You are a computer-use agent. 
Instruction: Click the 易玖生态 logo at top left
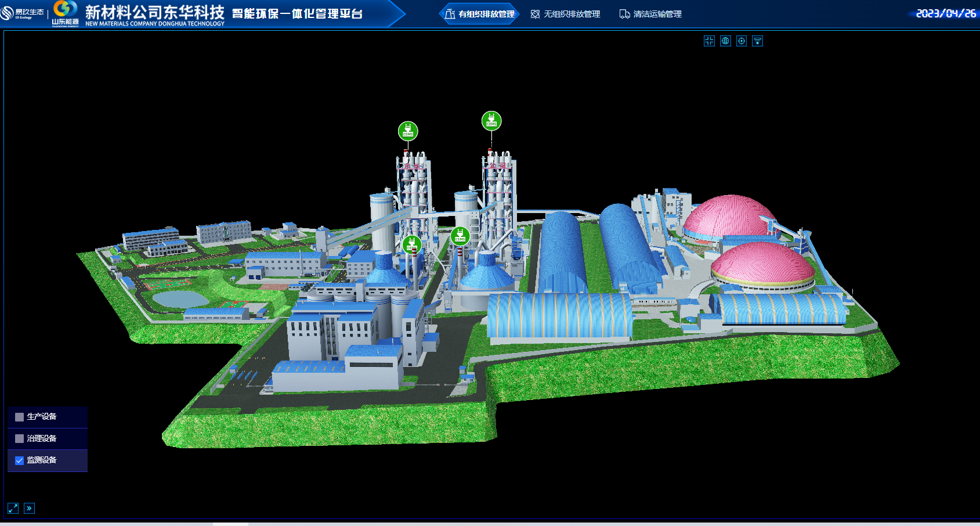[22, 13]
